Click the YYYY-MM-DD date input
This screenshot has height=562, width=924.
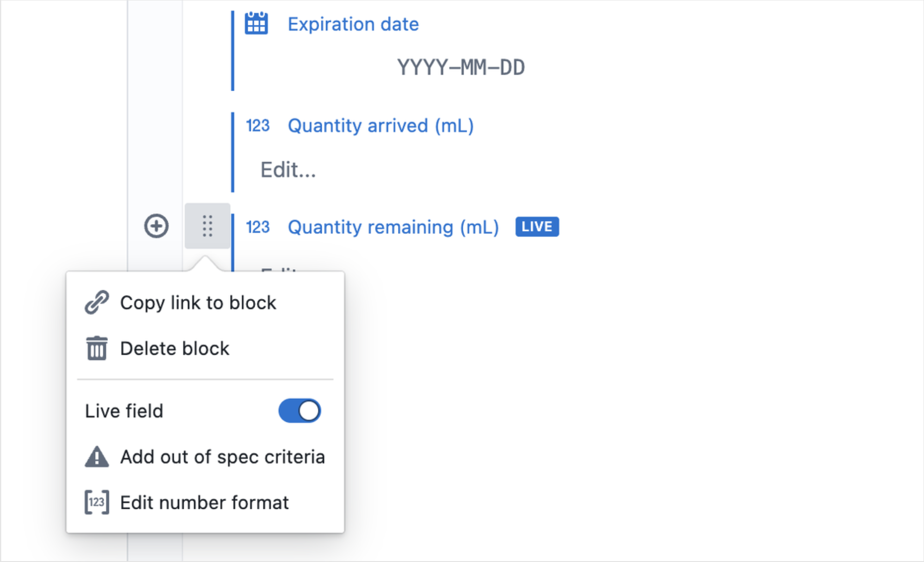[x=461, y=68]
